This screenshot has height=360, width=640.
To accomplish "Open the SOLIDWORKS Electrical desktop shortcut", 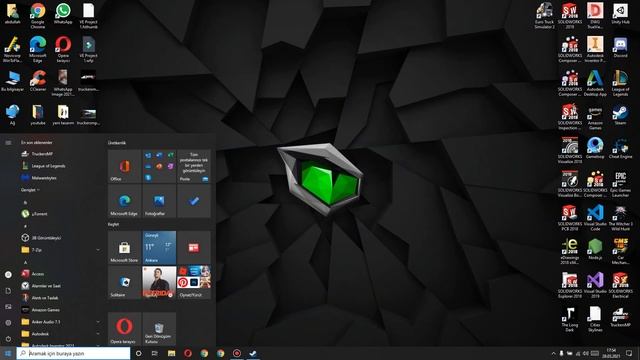I will coord(620,285).
